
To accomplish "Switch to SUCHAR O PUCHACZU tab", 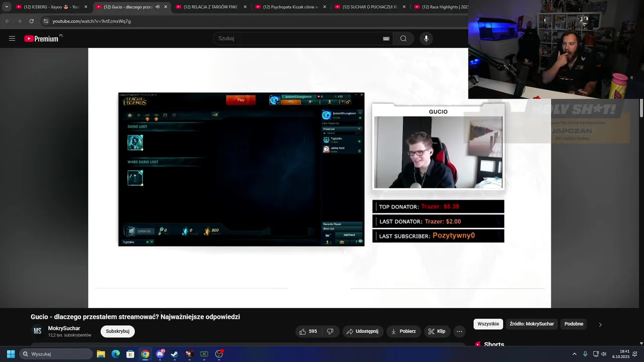I will [x=369, y=7].
